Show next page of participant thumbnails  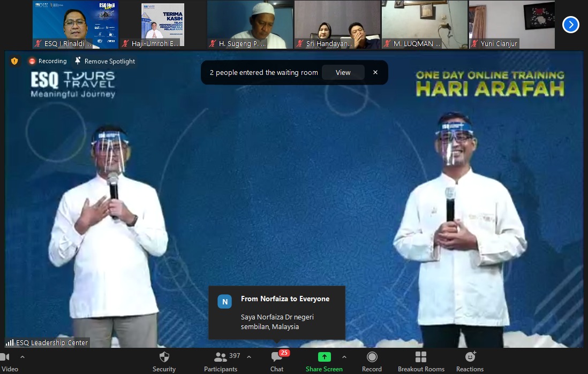point(570,24)
